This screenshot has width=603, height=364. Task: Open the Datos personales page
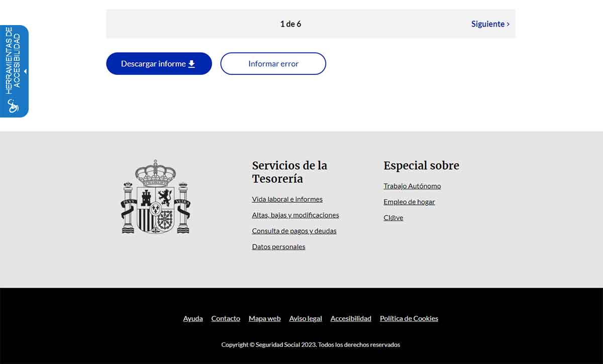[x=278, y=247]
